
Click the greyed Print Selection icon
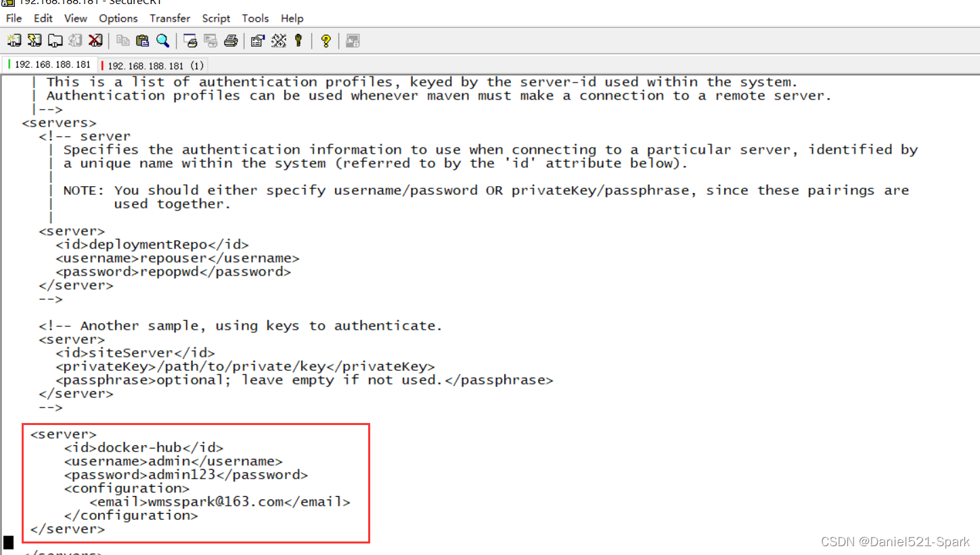pos(210,41)
